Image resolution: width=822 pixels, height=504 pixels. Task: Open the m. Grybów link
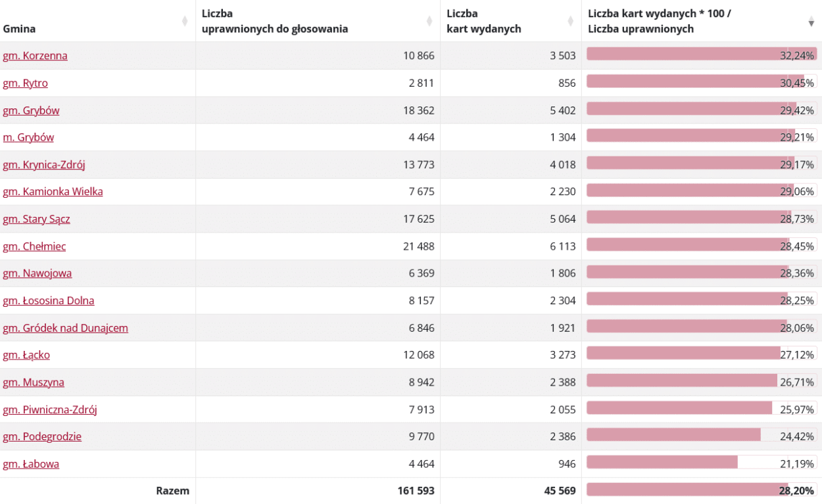point(28,137)
